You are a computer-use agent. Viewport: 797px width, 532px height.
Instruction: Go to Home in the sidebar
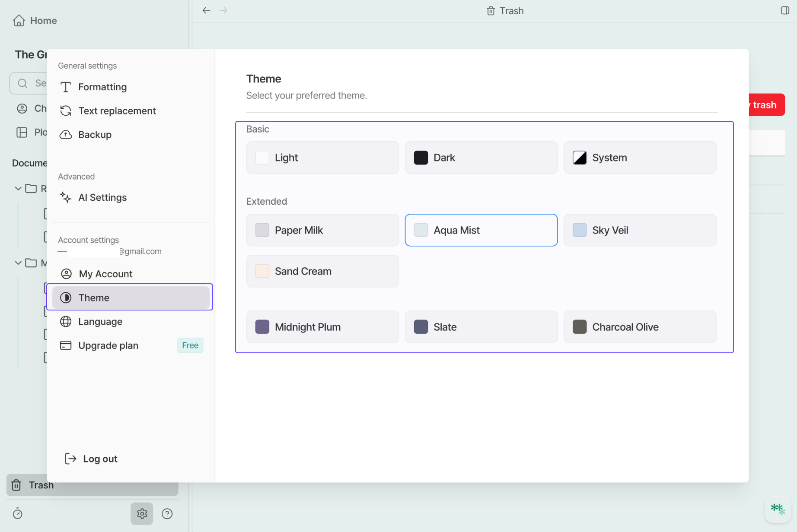(x=35, y=20)
